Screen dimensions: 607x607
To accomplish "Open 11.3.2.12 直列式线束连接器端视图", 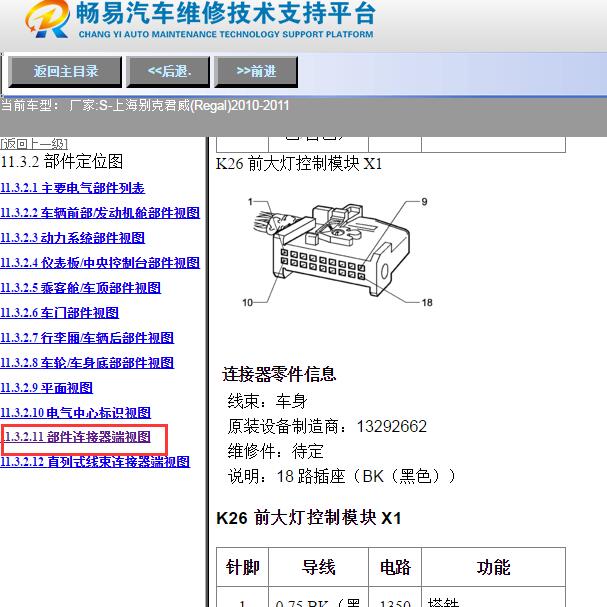I will pyautogui.click(x=95, y=461).
